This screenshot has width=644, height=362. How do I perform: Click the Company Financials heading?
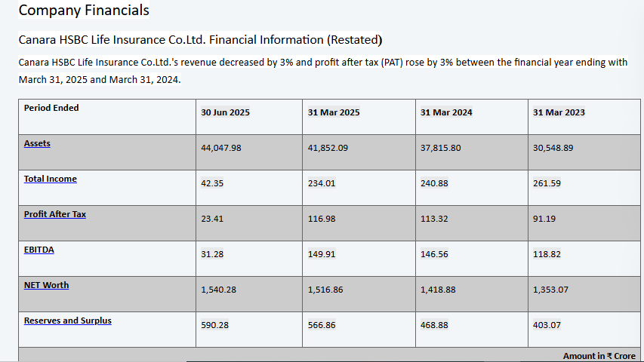click(84, 11)
